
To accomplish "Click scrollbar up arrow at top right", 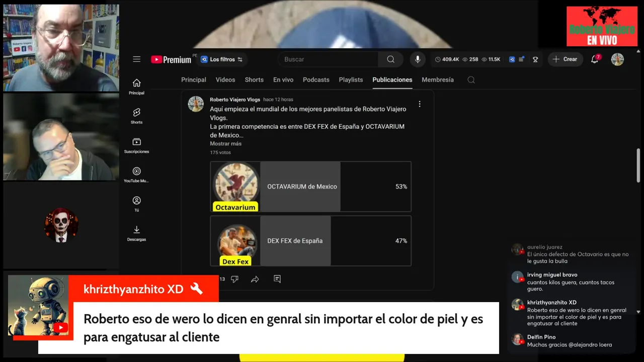I will (x=639, y=51).
